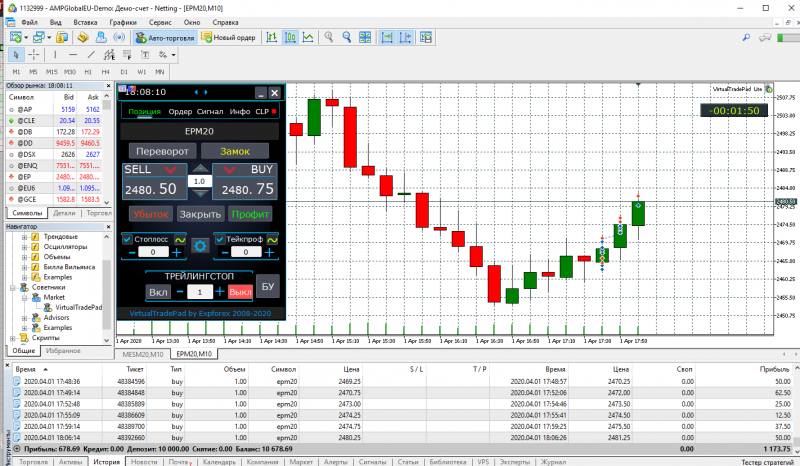This screenshot has height=466, width=800.
Task: Increase lot size with up arrow
Action: coord(200,169)
